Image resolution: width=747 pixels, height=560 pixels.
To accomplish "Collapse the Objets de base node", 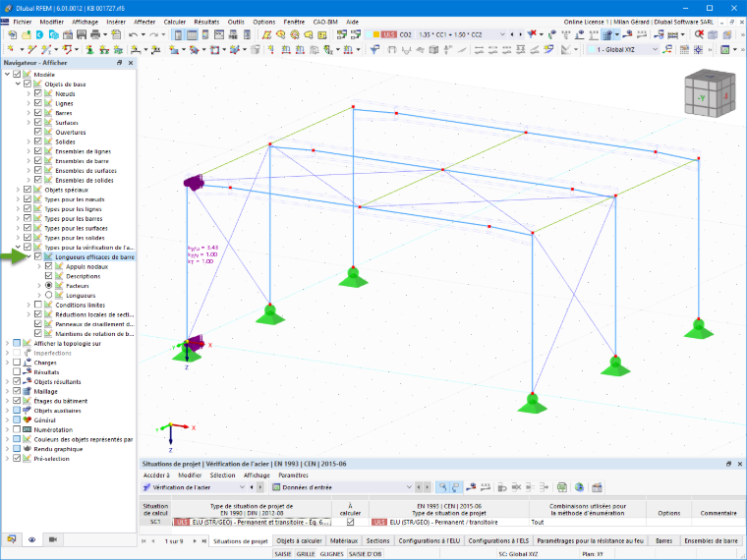I will pos(18,84).
